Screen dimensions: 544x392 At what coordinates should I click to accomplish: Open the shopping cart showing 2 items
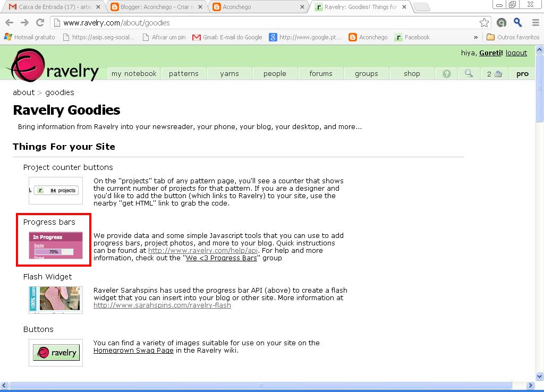pyautogui.click(x=495, y=73)
